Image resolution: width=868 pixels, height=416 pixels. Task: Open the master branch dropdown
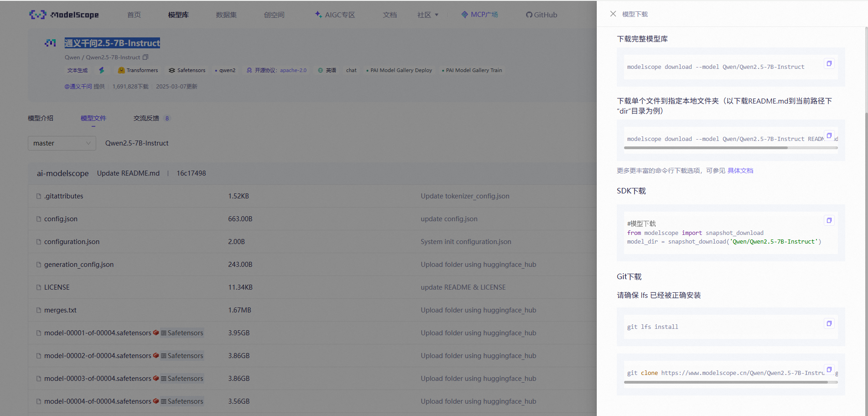tap(62, 143)
